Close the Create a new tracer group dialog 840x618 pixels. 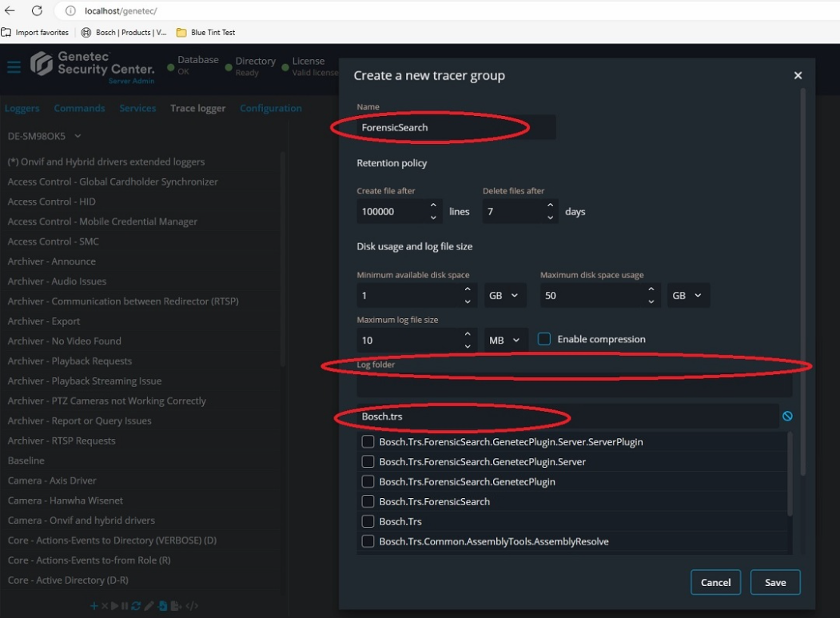click(798, 76)
